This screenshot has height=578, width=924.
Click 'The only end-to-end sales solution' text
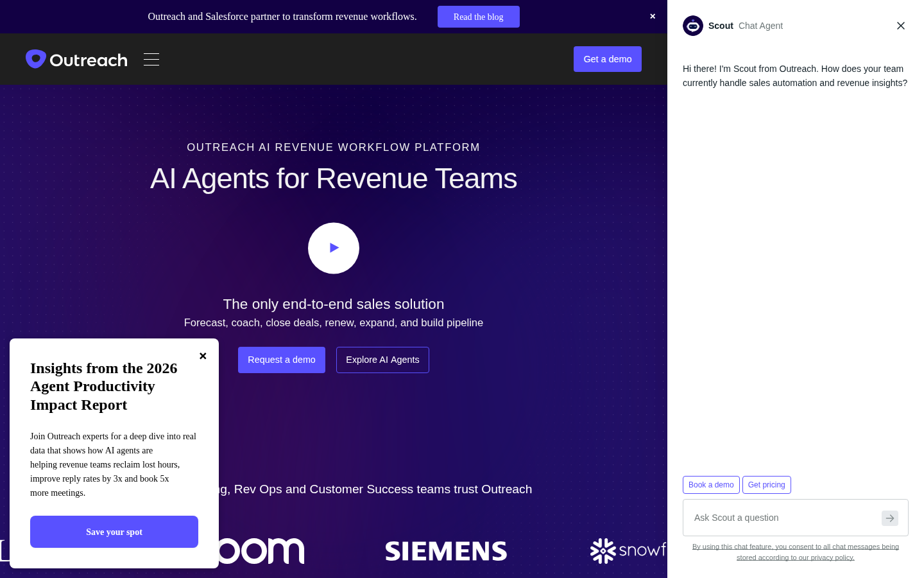click(x=334, y=304)
